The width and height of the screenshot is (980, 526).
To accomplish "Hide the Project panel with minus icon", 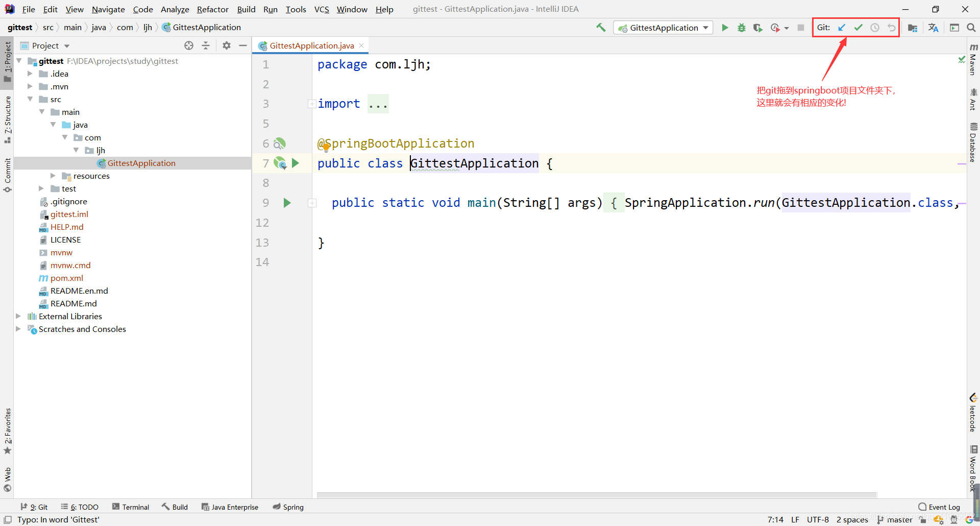I will pyautogui.click(x=243, y=45).
